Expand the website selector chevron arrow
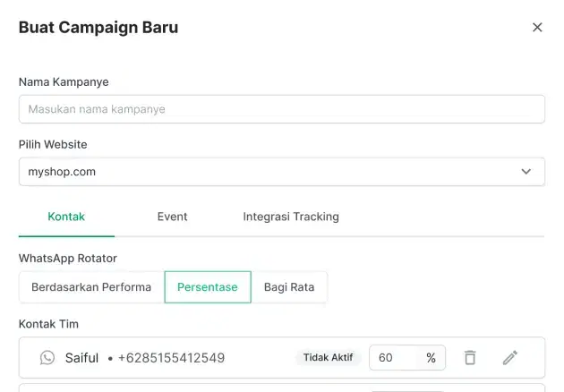The height and width of the screenshot is (392, 564). pyautogui.click(x=526, y=172)
